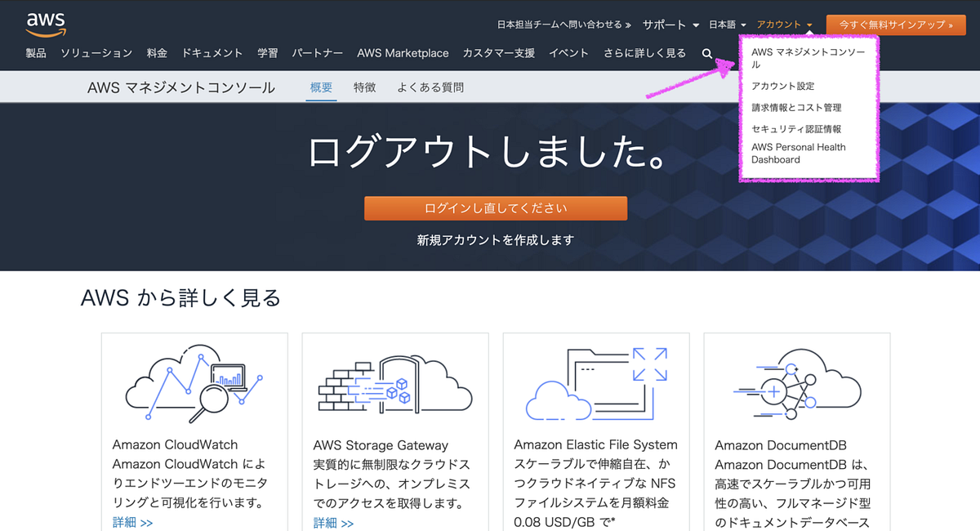Open ドキュメント in navigation bar
This screenshot has width=980, height=531.
point(212,53)
